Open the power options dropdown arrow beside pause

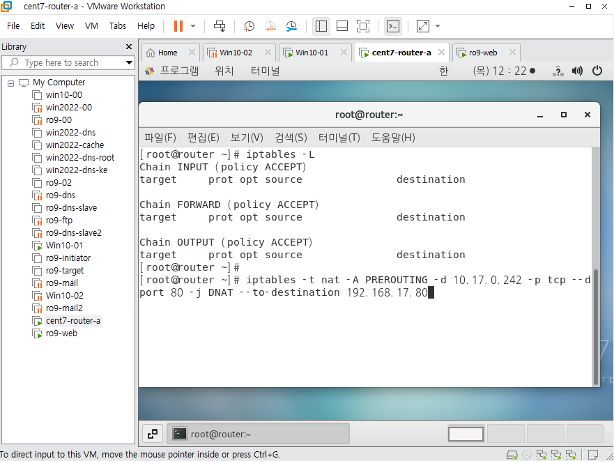193,26
